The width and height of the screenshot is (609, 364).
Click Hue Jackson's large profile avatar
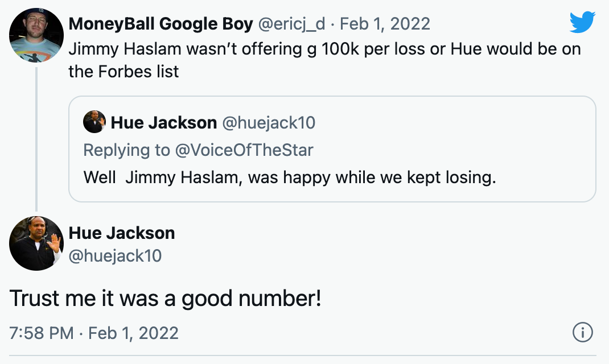pyautogui.click(x=36, y=243)
